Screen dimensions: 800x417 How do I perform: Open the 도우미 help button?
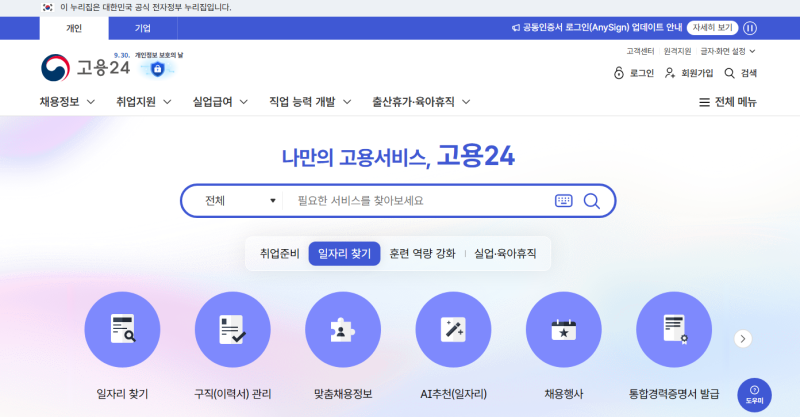pyautogui.click(x=754, y=395)
